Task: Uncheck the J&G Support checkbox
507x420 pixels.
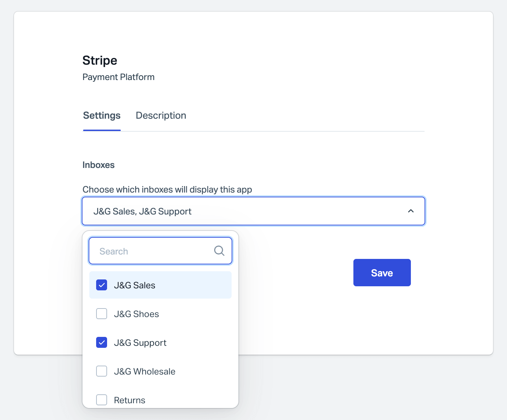Action: [102, 342]
